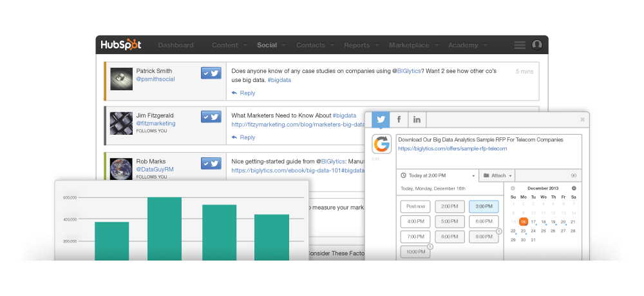Open the Dashboard menu item
644x296 pixels.
click(x=176, y=45)
